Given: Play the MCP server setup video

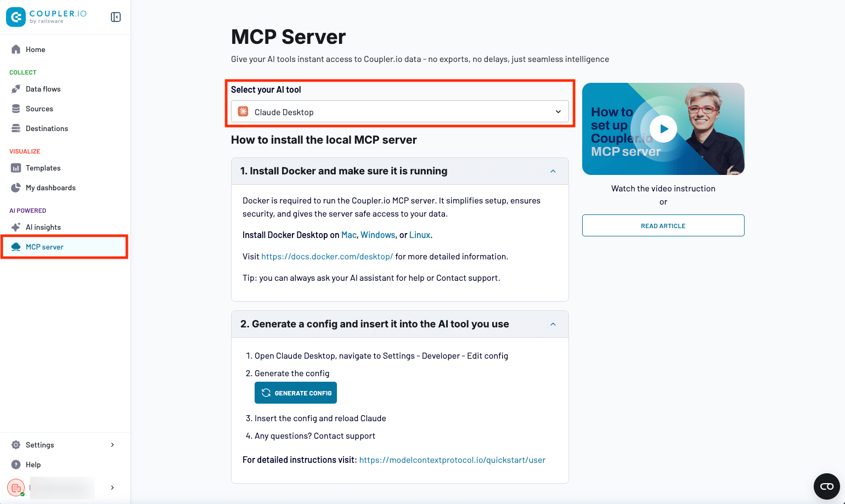Looking at the screenshot, I should (663, 129).
